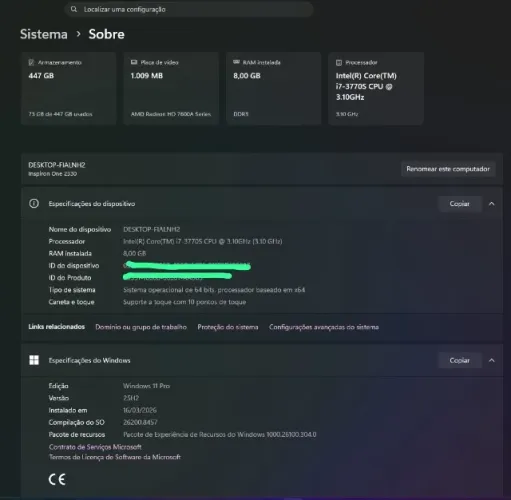
Task: Click the info icon beside Especificações do dispositivo
Action: pyautogui.click(x=34, y=203)
